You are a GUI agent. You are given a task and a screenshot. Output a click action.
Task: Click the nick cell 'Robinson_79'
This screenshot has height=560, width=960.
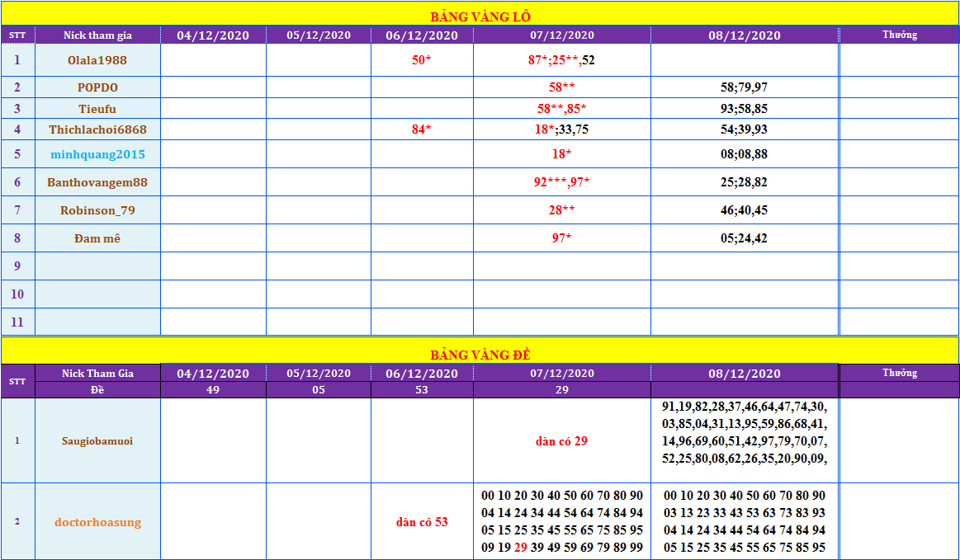point(98,210)
